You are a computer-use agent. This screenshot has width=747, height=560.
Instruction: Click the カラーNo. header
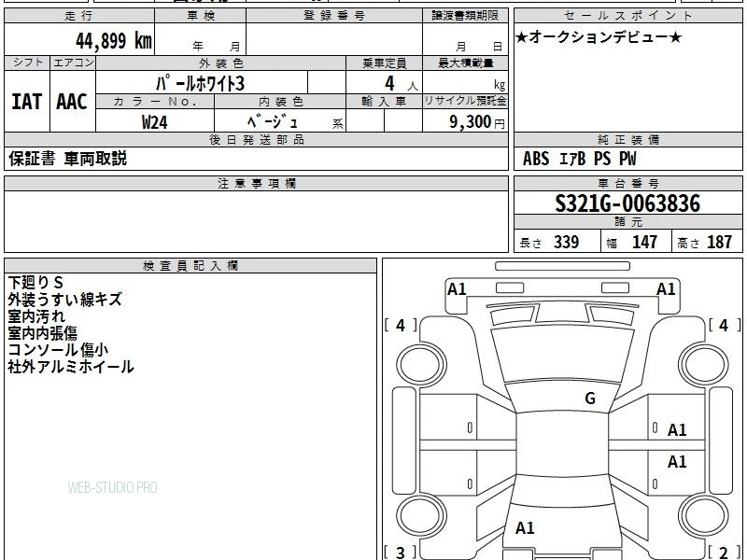[x=155, y=102]
